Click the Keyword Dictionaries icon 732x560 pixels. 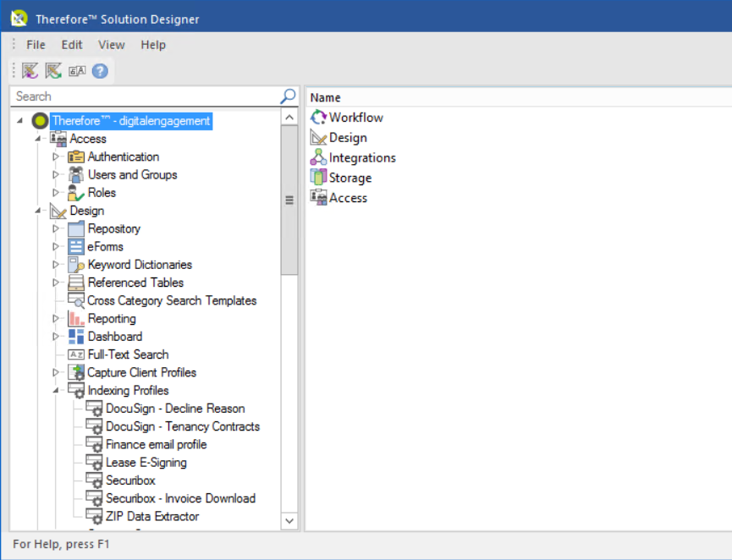[76, 265]
